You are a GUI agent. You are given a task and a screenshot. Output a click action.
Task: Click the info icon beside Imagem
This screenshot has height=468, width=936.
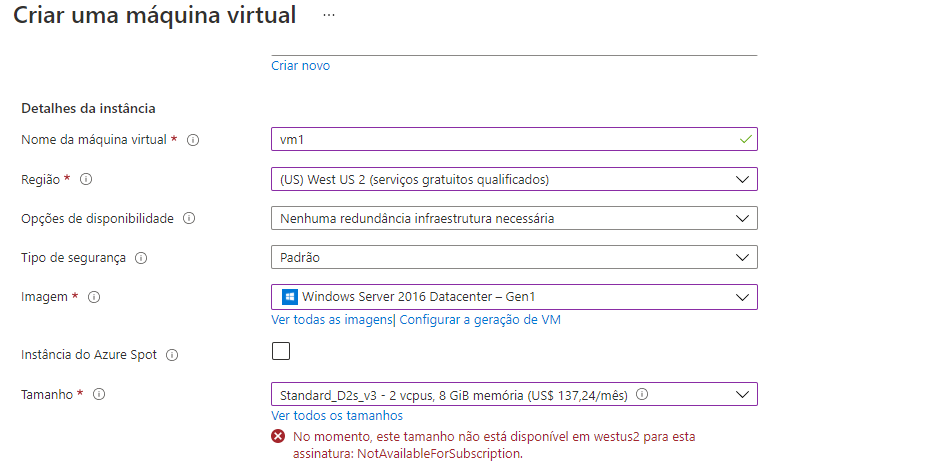94,297
